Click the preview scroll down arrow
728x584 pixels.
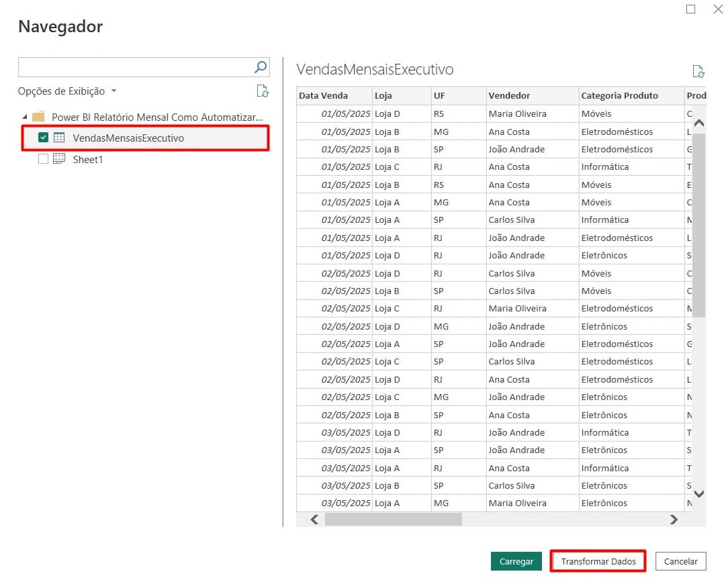click(x=698, y=494)
